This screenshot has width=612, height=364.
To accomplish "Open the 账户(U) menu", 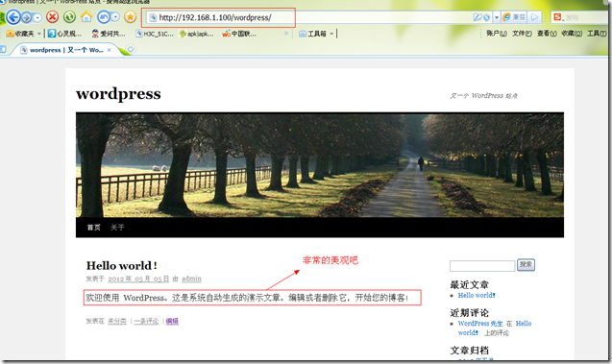I will pyautogui.click(x=497, y=34).
